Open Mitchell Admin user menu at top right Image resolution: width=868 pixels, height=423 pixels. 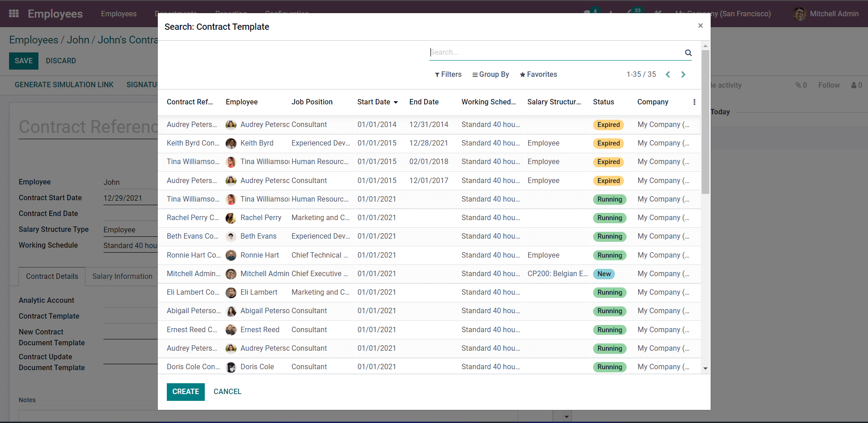(826, 14)
